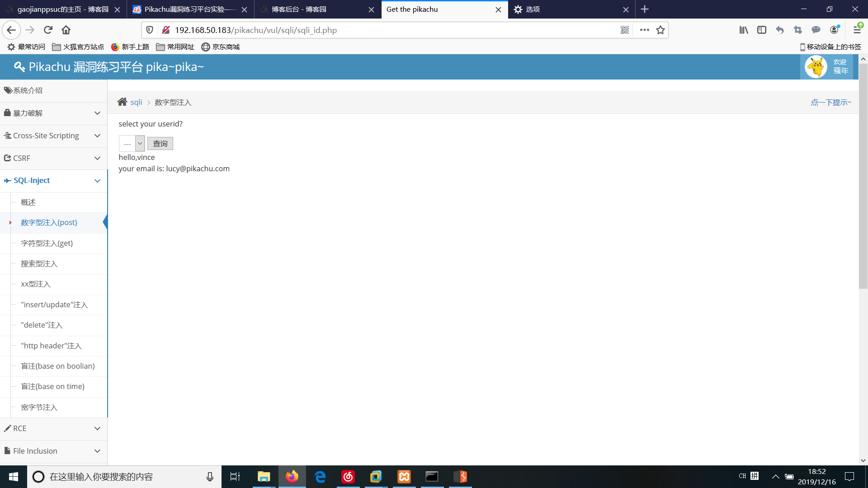Click the home icon in sqli breadcrumb
This screenshot has height=488, width=868.
(x=122, y=102)
